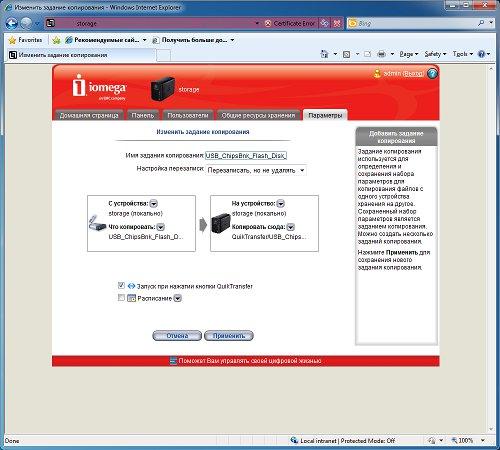This screenshot has width=500, height=450.
Task: Open the Page menu
Action: (x=409, y=54)
